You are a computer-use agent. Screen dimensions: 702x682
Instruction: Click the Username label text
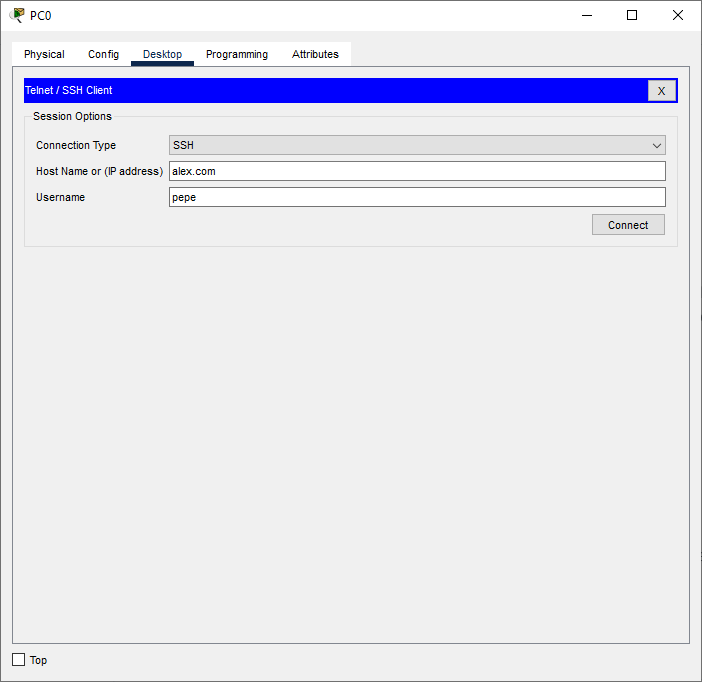pyautogui.click(x=60, y=197)
